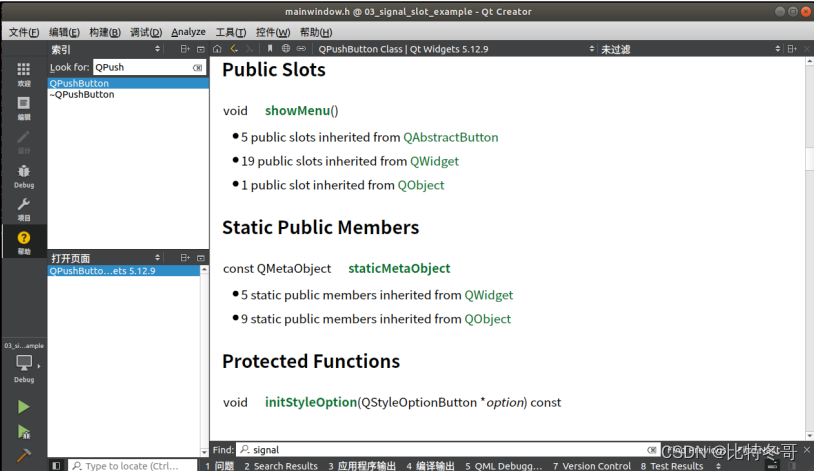Open the 8 Test Results pane
The width and height of the screenshot is (814, 471).
click(x=672, y=466)
